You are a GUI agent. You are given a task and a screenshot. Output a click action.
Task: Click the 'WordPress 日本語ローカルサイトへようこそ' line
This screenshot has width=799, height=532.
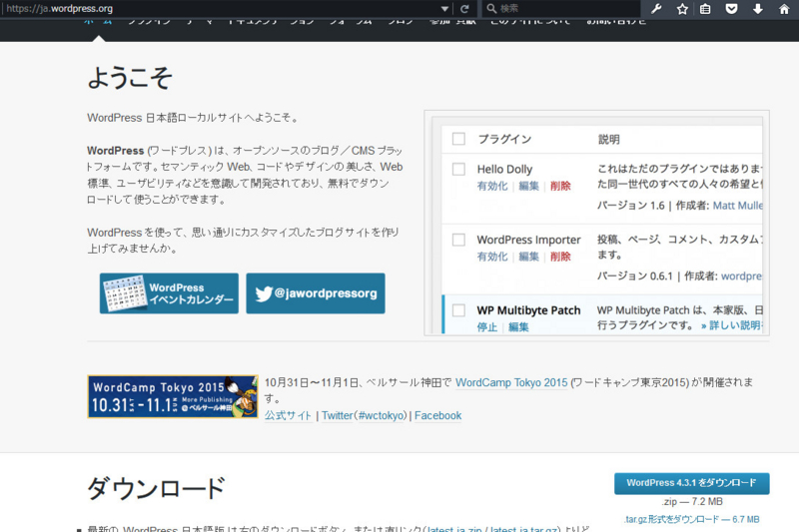point(192,118)
